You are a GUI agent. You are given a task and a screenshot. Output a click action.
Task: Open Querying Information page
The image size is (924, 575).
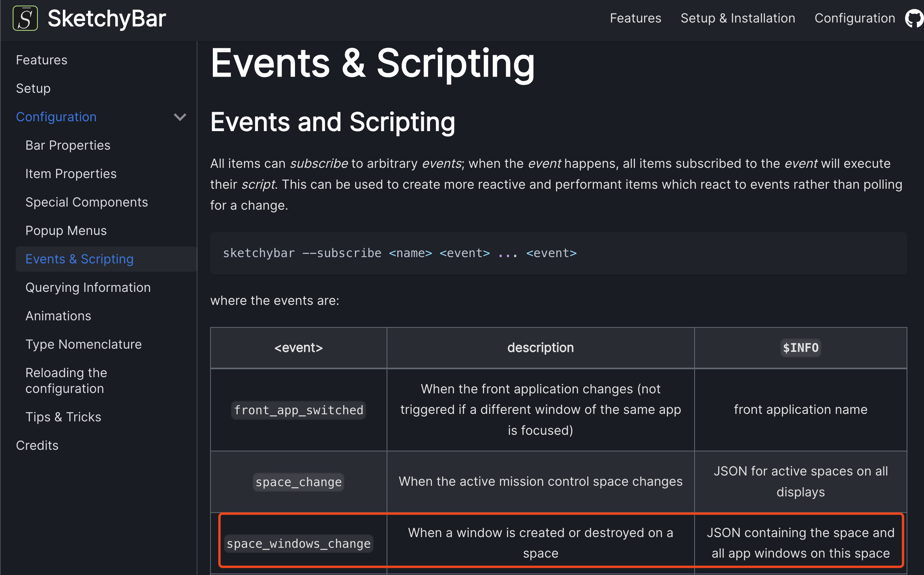click(88, 287)
